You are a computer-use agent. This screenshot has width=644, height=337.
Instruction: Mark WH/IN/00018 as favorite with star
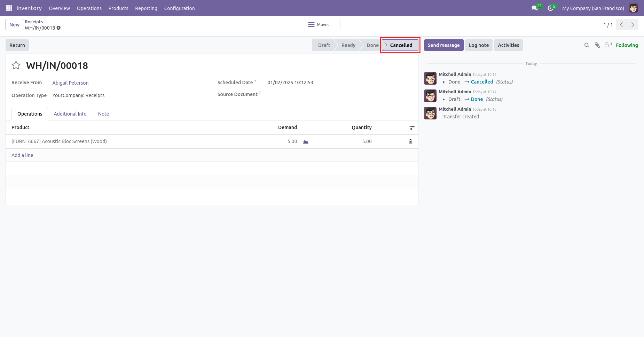coord(16,65)
